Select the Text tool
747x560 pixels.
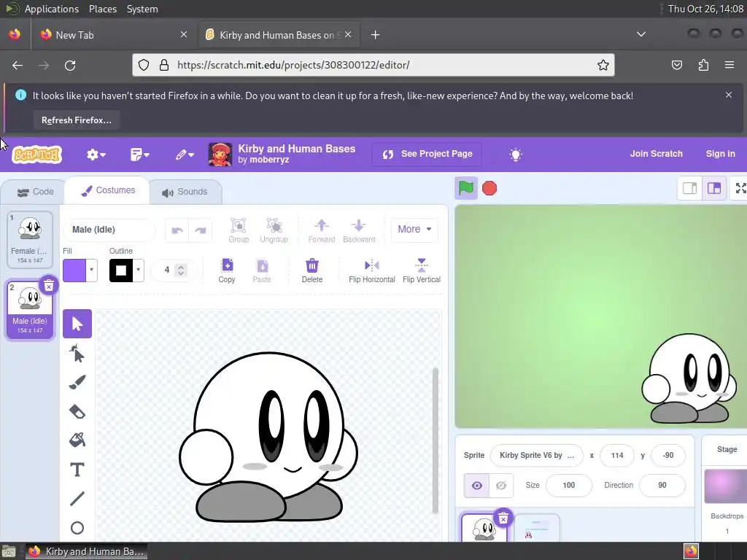[77, 470]
